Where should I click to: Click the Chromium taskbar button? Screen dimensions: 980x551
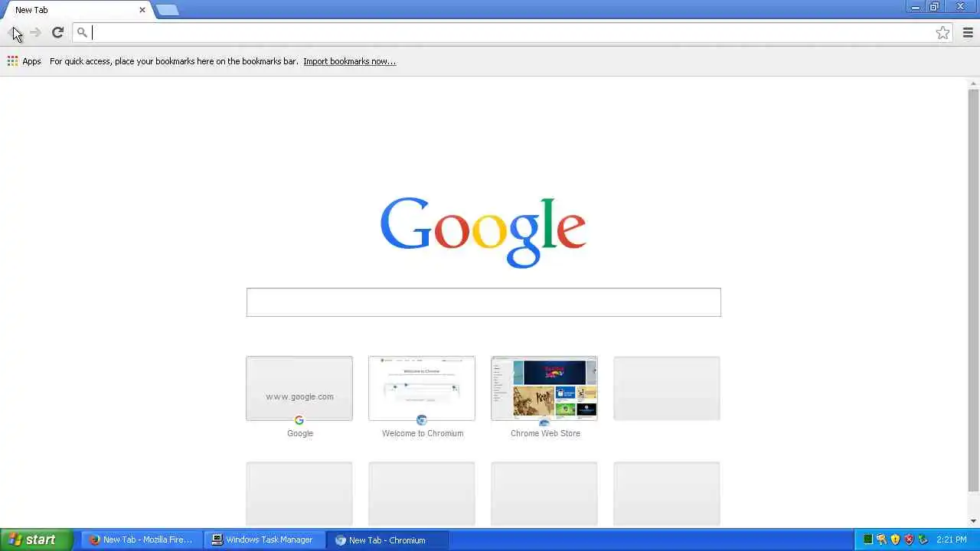387,540
